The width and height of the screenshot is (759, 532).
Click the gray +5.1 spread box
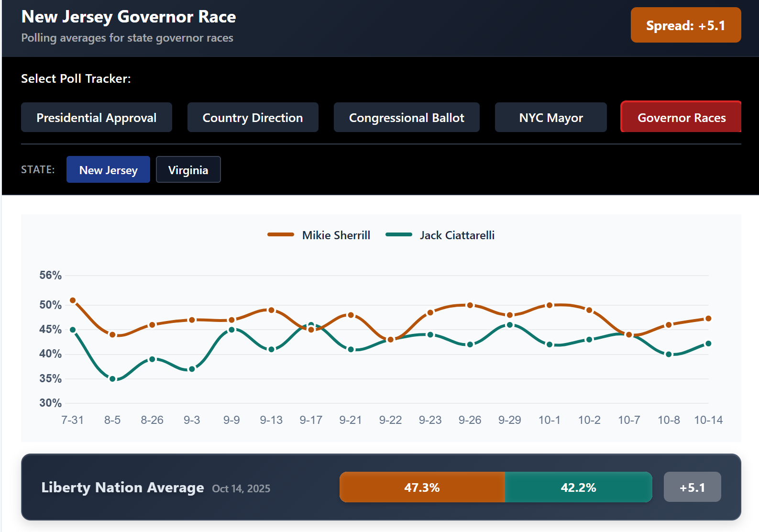[x=692, y=488]
